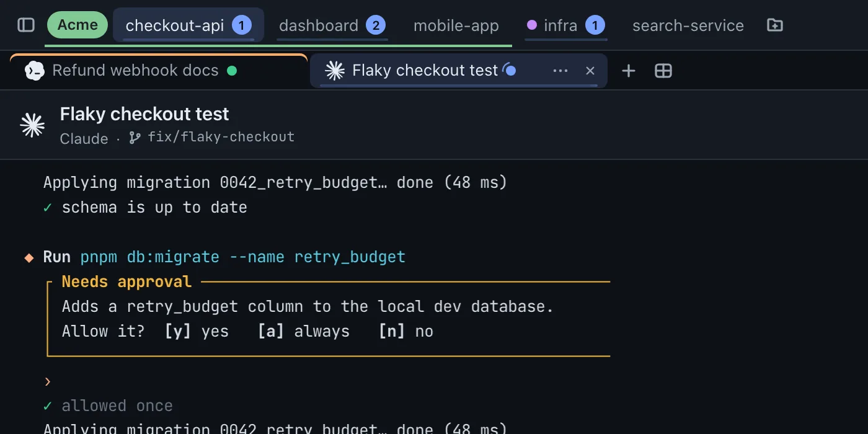The image size is (868, 434).
Task: Open the dashboard project tab
Action: [332, 25]
